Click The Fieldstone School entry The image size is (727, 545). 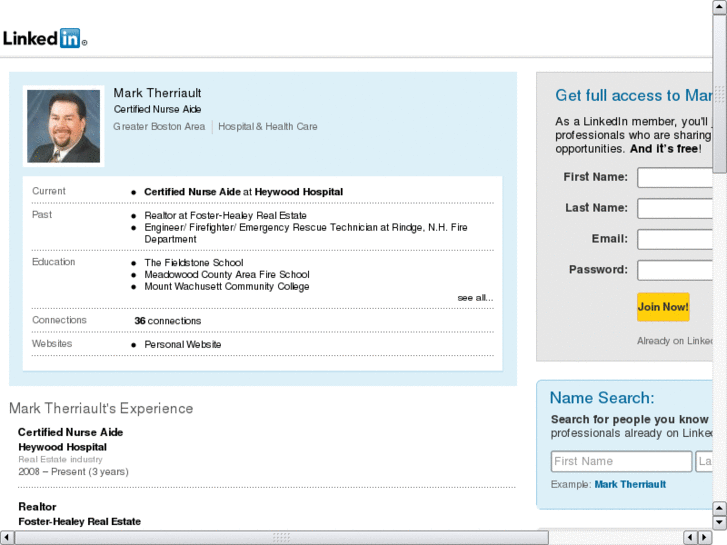(x=194, y=263)
